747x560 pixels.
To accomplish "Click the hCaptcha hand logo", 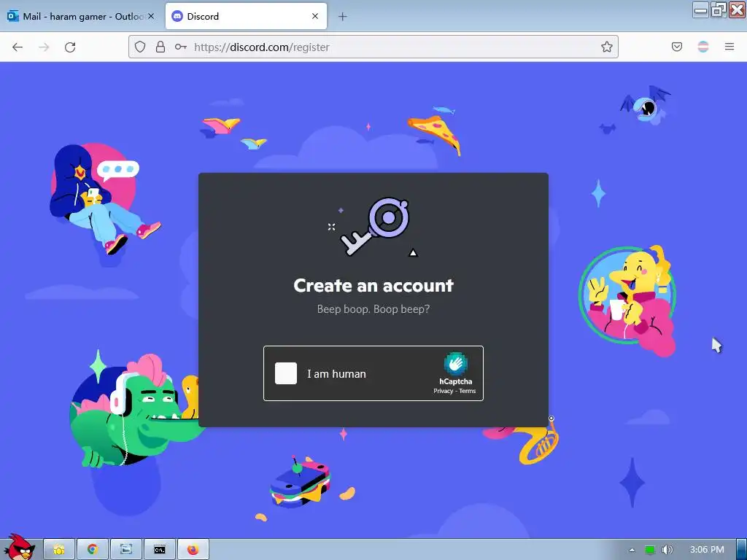I will point(455,365).
